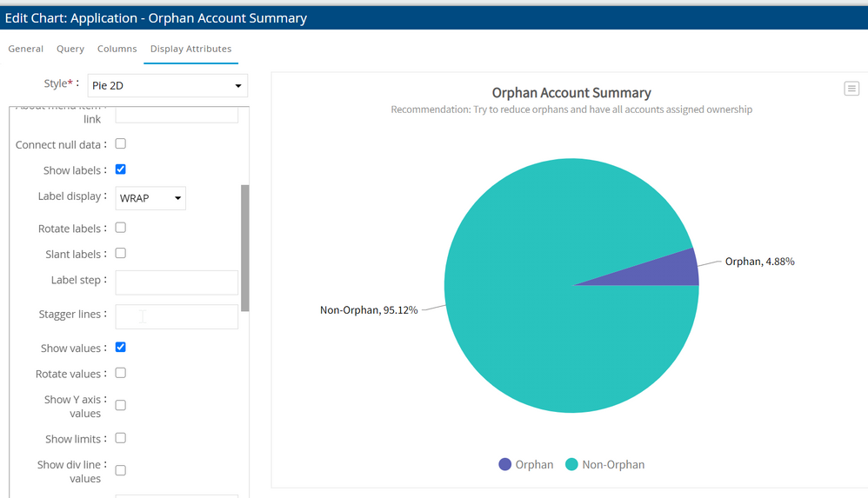The image size is (868, 498).
Task: Click the Label step input field
Action: click(177, 282)
